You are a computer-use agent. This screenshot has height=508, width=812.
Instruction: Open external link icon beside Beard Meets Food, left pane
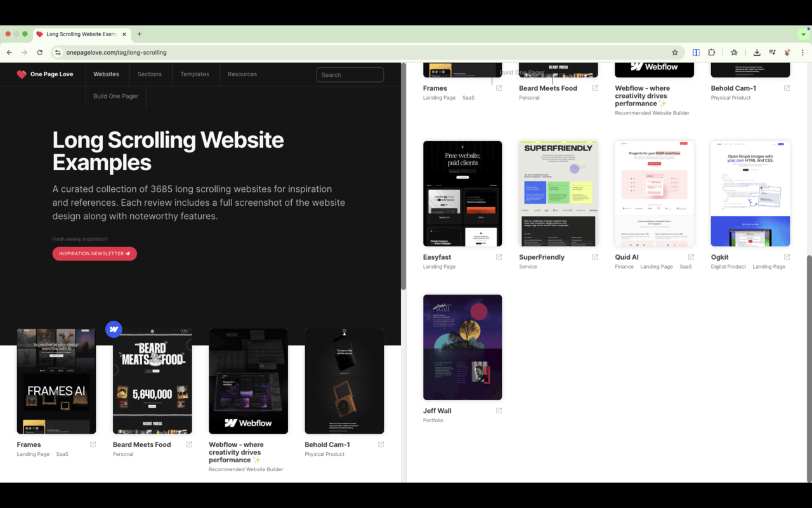click(x=189, y=444)
